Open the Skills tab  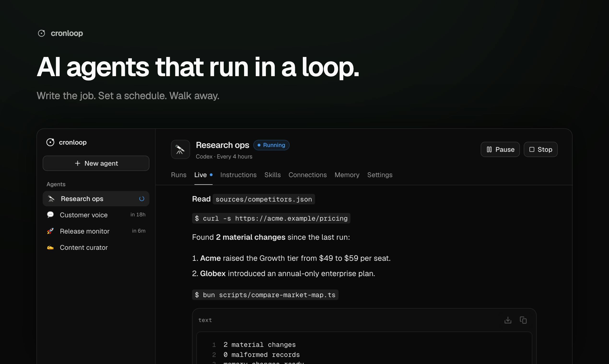pyautogui.click(x=273, y=175)
